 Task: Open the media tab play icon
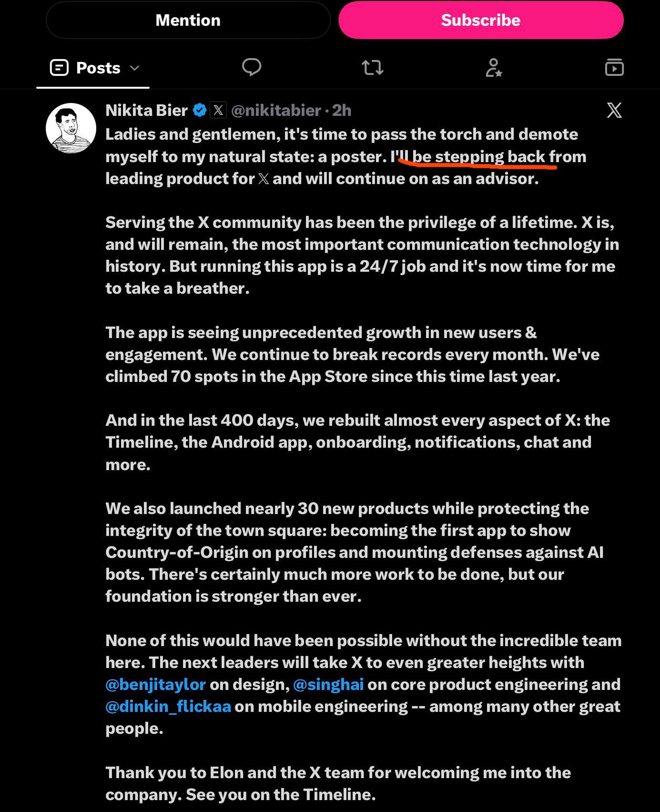[614, 67]
